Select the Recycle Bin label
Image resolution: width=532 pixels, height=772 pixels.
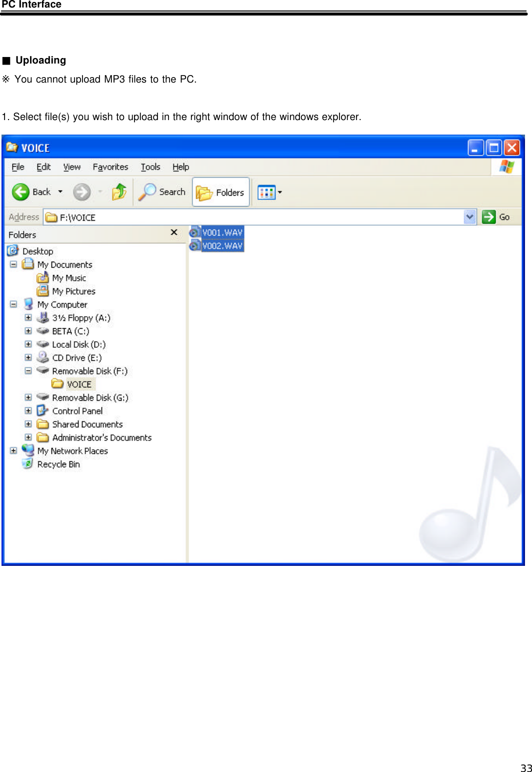point(58,464)
